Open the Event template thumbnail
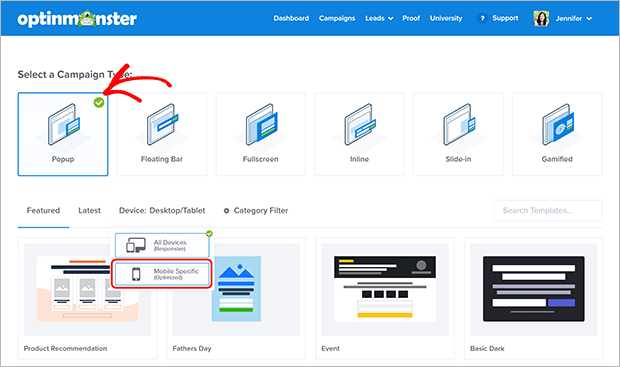The width and height of the screenshot is (620, 367). tap(385, 289)
